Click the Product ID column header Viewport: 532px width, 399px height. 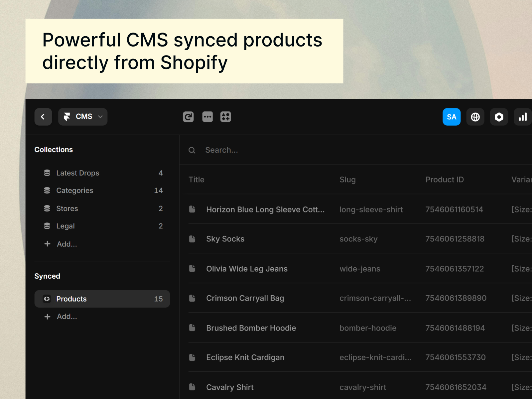click(x=445, y=180)
